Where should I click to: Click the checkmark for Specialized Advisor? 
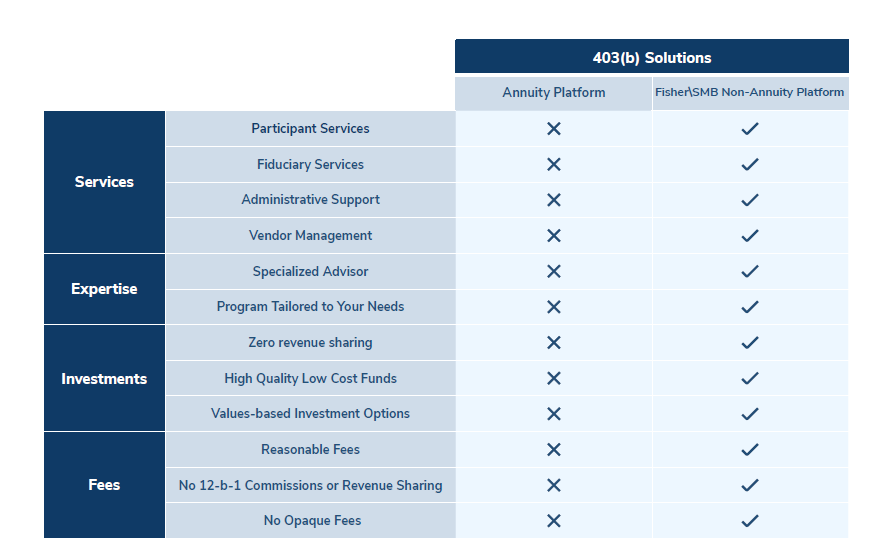click(750, 271)
